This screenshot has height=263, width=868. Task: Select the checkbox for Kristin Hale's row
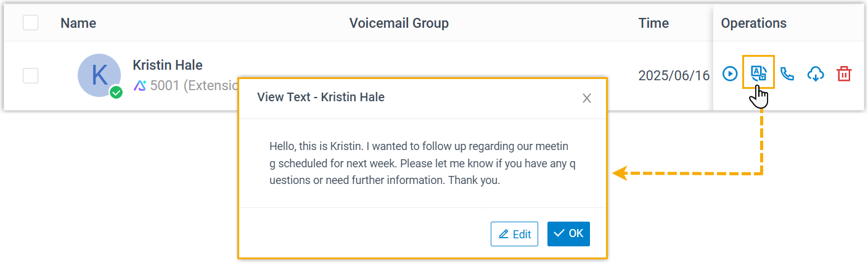point(30,75)
